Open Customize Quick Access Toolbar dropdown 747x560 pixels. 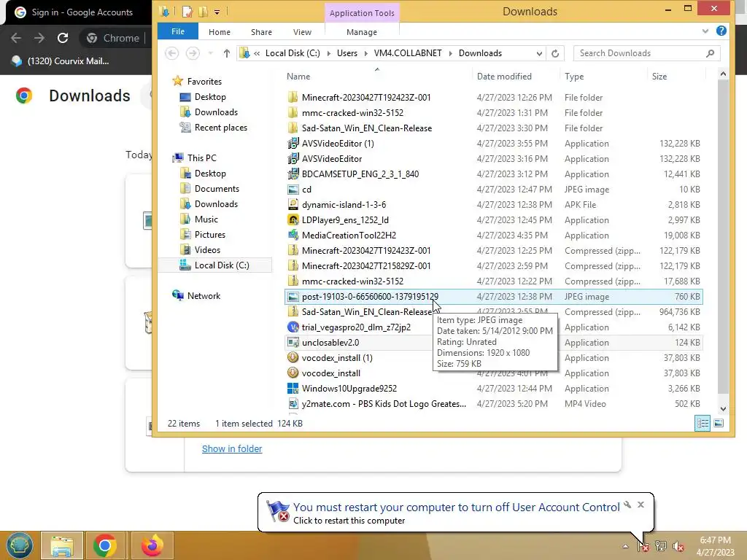[x=217, y=12]
